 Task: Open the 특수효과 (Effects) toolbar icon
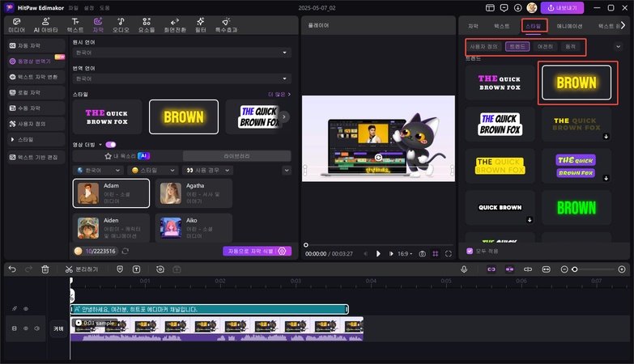(x=226, y=25)
